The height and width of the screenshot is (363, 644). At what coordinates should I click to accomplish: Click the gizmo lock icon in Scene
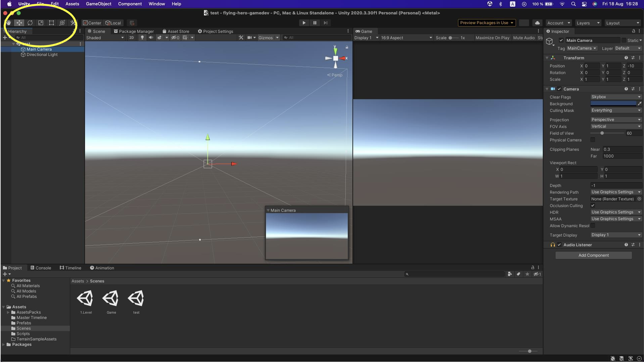tap(347, 47)
